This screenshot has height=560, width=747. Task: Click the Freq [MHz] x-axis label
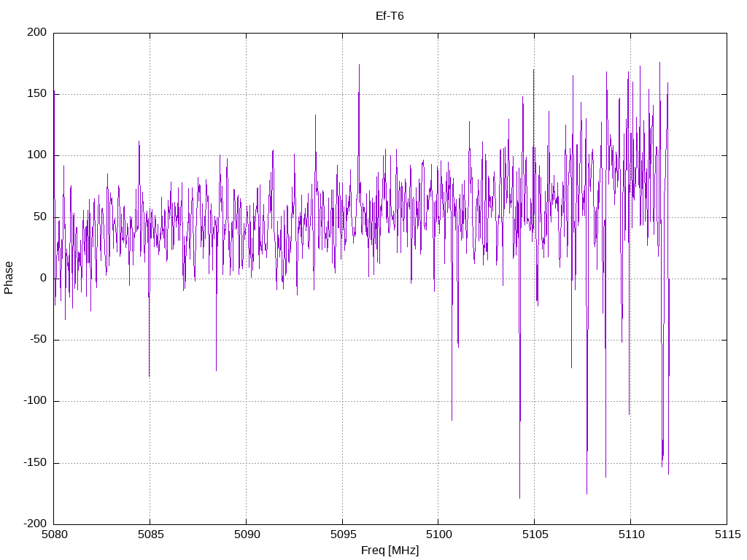(x=390, y=550)
